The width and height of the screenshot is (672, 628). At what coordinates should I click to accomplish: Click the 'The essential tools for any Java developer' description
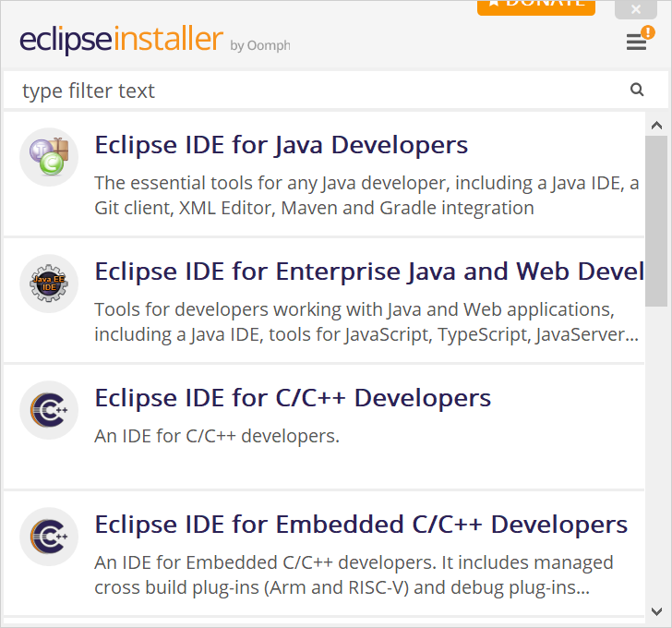[x=366, y=196]
